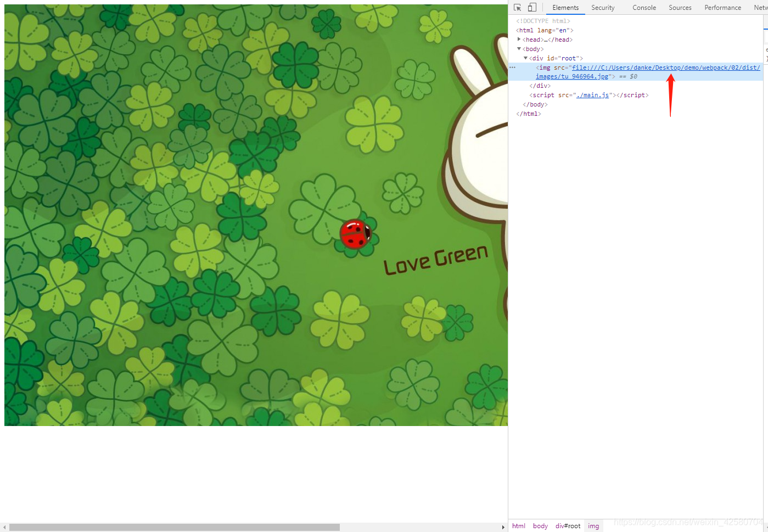The image size is (768, 532).
Task: Click the scrollbar left arrow
Action: pos(5,527)
